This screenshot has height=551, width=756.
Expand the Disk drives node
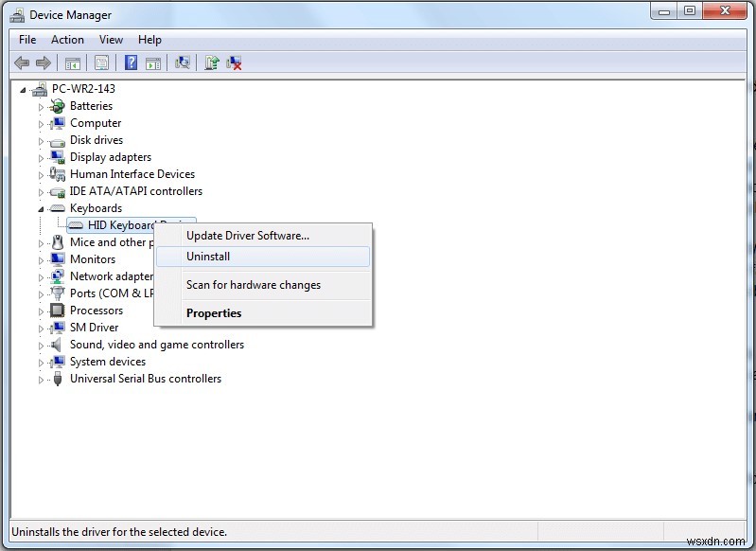[41, 141]
